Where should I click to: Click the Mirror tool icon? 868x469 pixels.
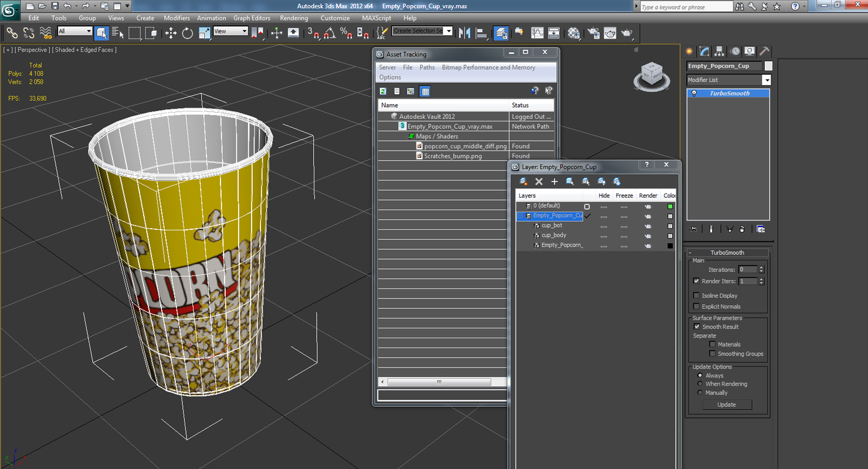coord(465,33)
